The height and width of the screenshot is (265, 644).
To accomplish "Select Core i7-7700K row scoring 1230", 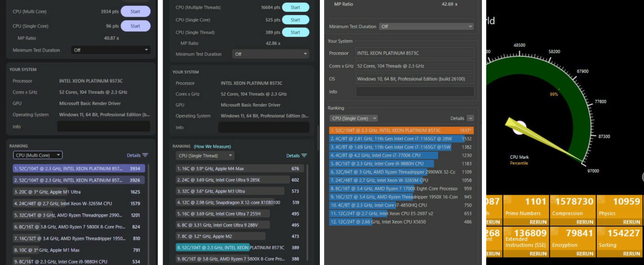I will tap(402, 155).
